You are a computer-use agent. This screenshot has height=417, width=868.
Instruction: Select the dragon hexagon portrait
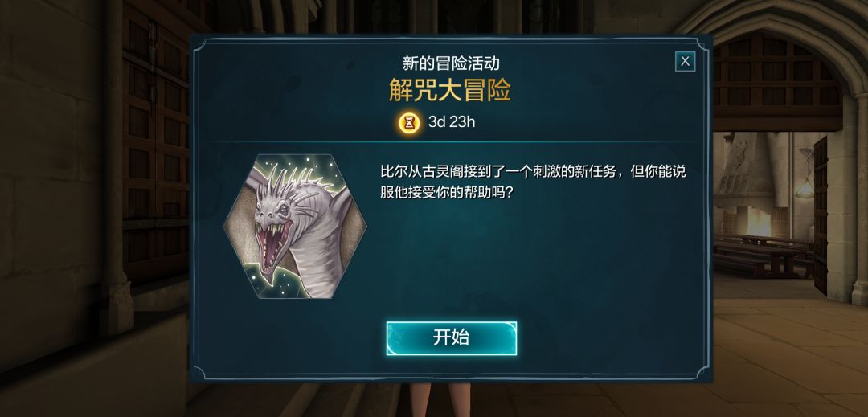pos(294,227)
